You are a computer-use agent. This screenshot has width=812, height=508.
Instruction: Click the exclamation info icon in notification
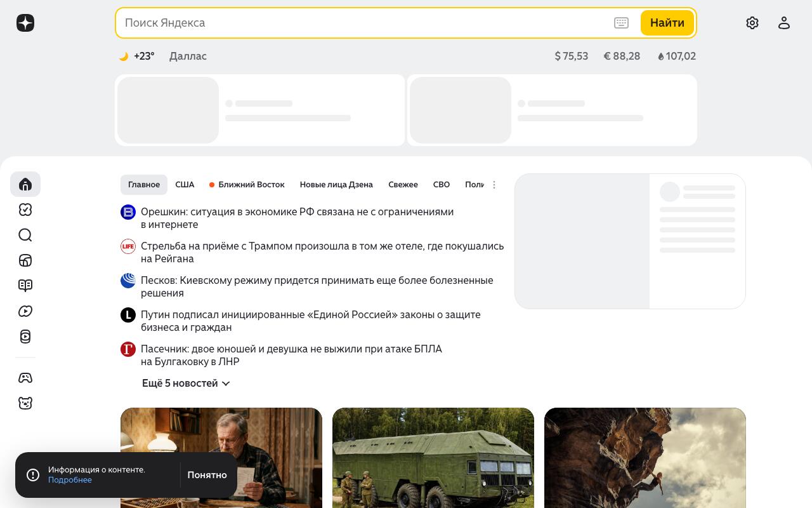[33, 474]
